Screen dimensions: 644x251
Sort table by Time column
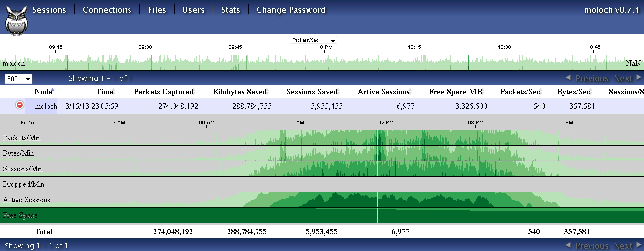(105, 92)
